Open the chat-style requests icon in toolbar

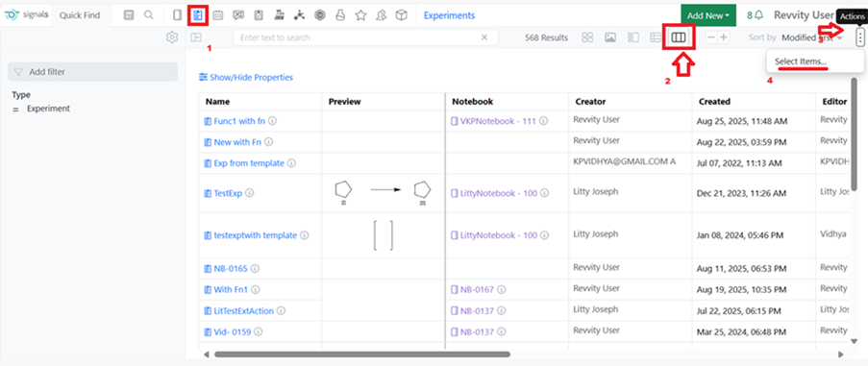click(x=238, y=15)
